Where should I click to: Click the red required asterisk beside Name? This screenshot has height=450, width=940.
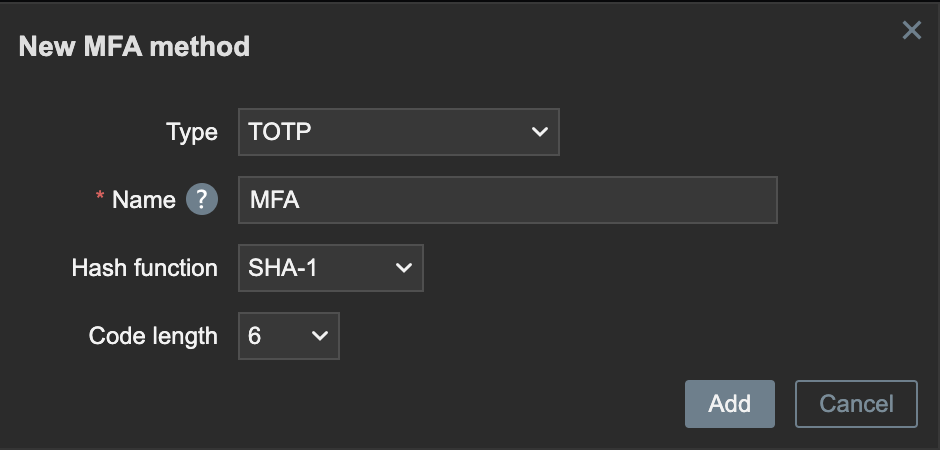[x=100, y=197]
